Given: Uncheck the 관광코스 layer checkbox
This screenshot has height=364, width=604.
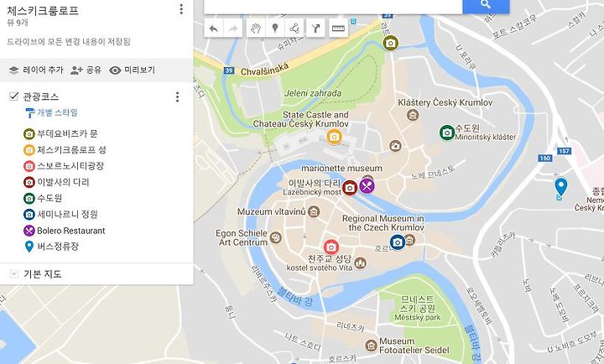Looking at the screenshot, I should [x=14, y=96].
